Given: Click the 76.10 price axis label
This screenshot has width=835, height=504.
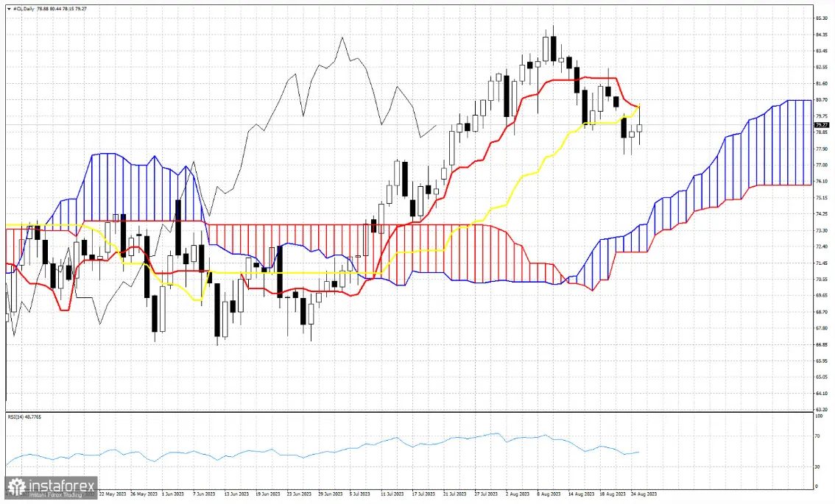Looking at the screenshot, I should (822, 181).
